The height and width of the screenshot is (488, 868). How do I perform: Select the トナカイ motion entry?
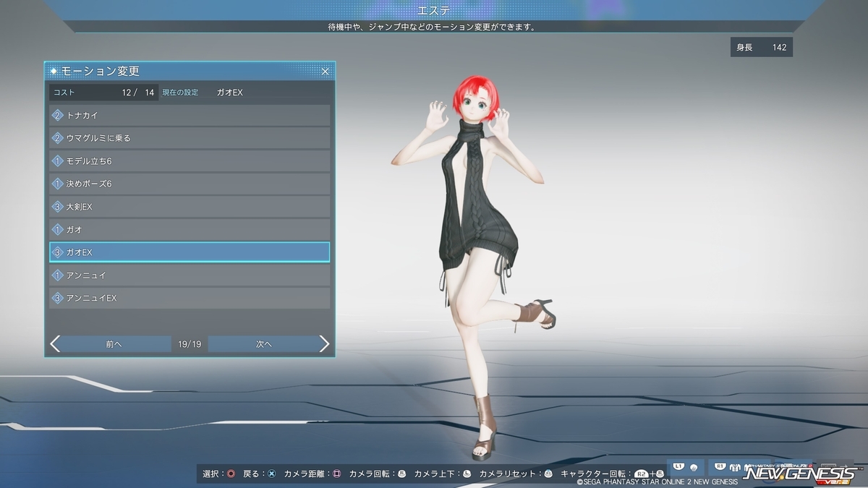coord(190,115)
